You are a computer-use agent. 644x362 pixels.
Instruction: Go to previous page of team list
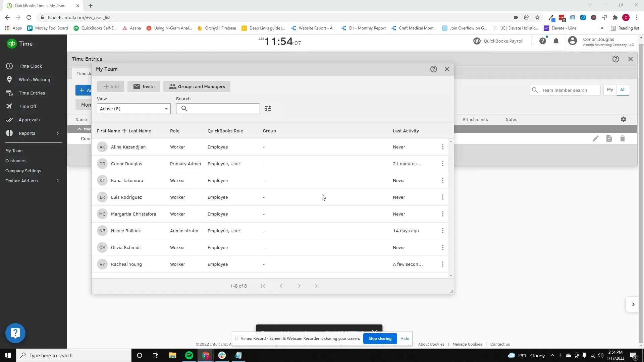pos(281,286)
